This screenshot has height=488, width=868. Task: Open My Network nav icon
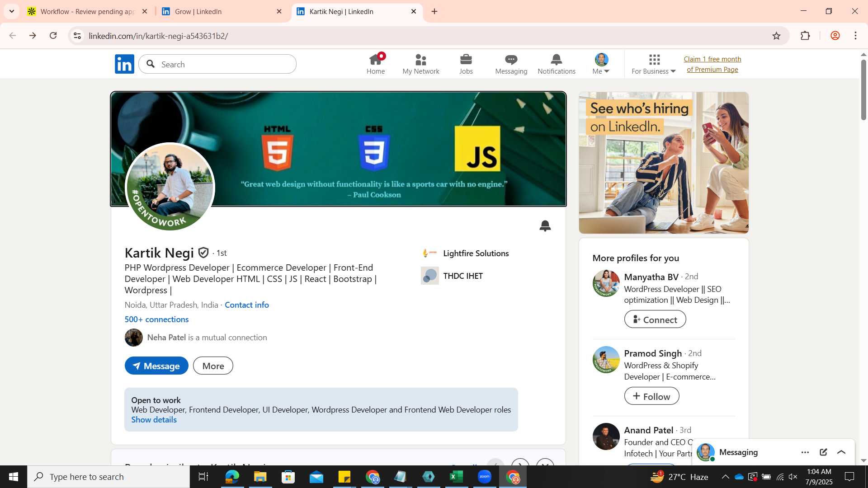coord(421,64)
